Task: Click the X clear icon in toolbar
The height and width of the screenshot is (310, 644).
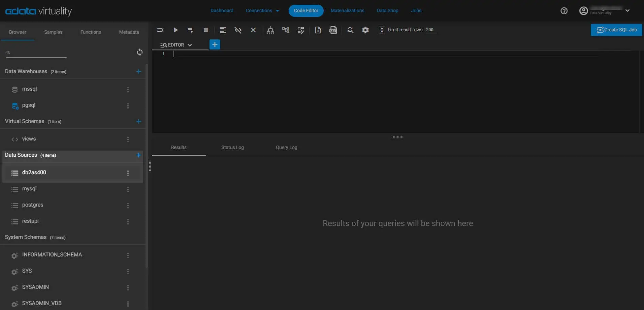Action: [253, 30]
